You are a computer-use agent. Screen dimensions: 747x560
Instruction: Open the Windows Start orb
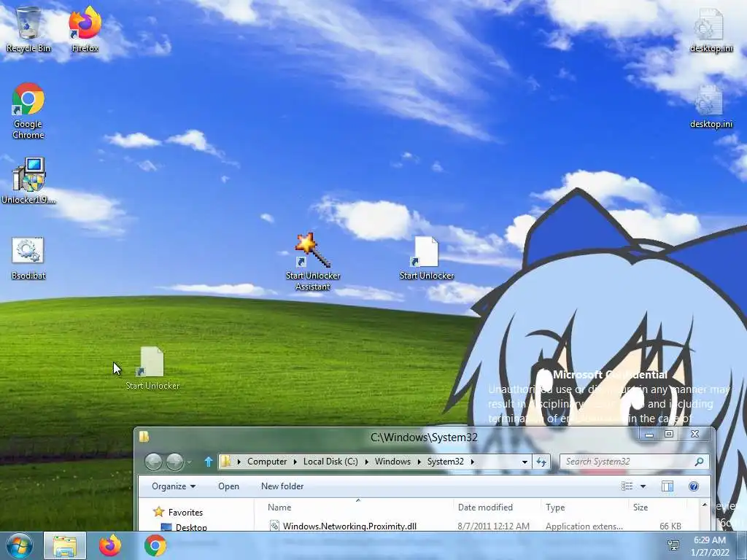(19, 545)
